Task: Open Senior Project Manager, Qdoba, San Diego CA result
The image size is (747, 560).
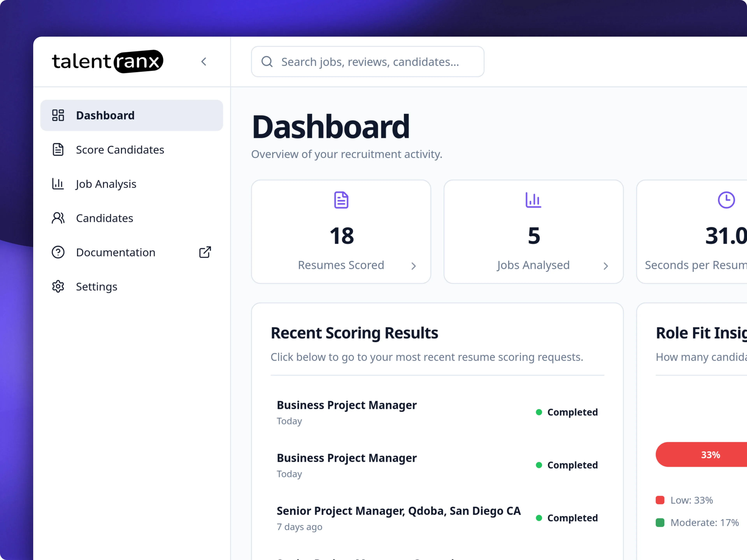Action: (x=437, y=518)
